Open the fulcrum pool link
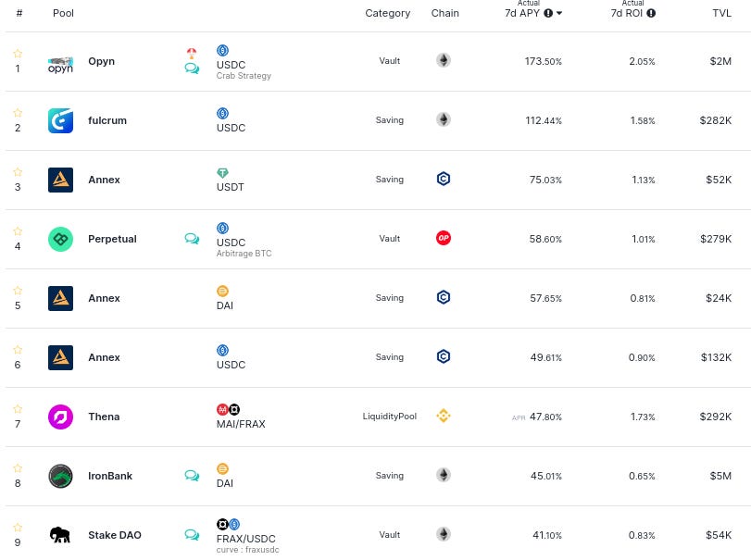 click(107, 120)
